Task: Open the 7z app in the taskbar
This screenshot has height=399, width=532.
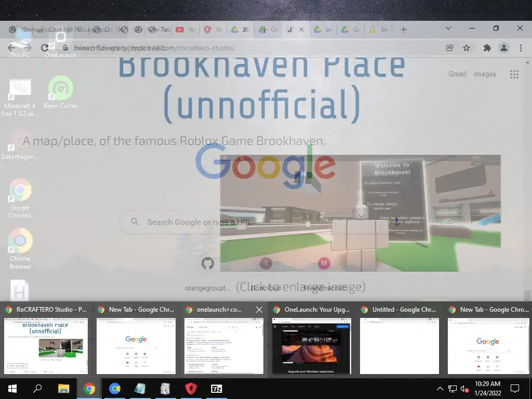Action: click(x=217, y=389)
